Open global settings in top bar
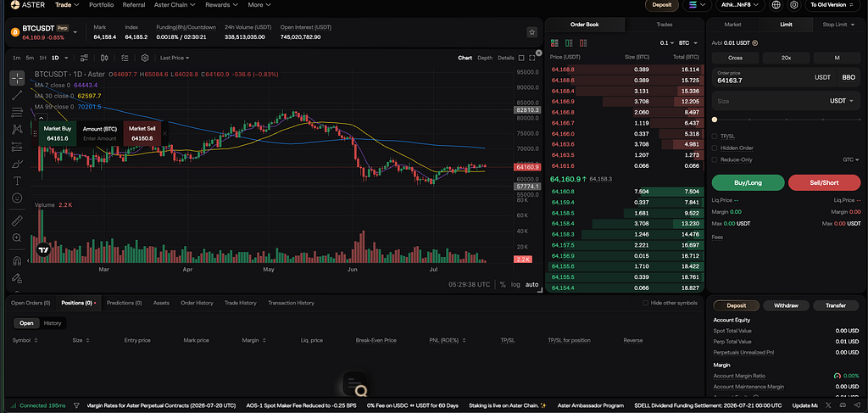 794,5
